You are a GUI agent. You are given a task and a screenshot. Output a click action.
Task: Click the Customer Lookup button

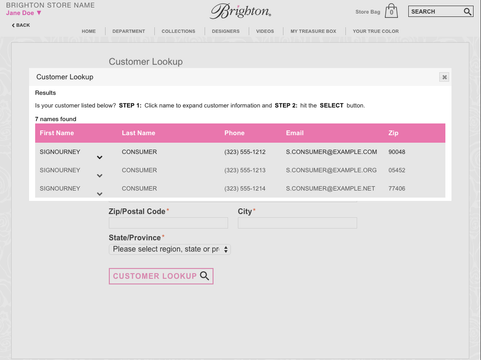pyautogui.click(x=161, y=276)
